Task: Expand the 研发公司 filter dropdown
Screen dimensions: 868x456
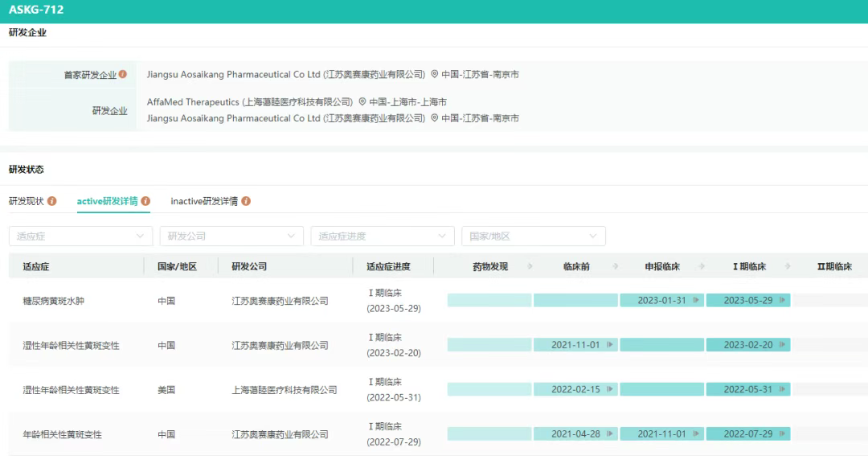Action: point(231,236)
